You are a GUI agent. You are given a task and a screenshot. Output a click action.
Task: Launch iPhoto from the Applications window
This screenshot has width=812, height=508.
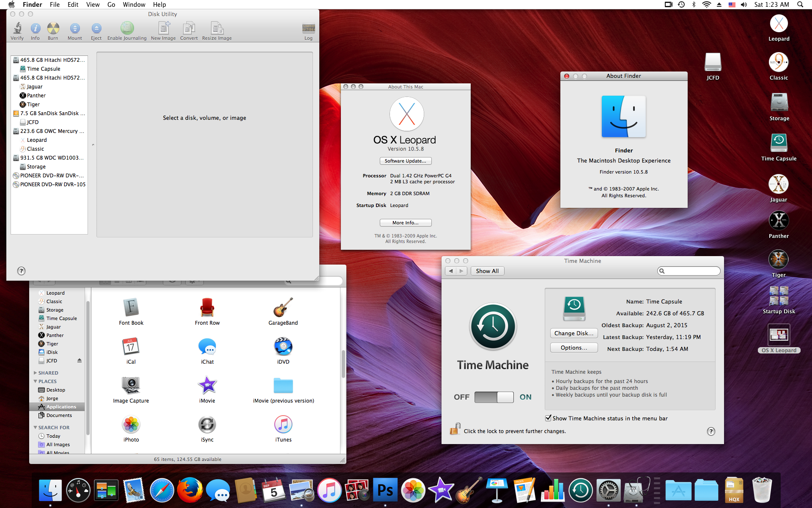point(131,425)
